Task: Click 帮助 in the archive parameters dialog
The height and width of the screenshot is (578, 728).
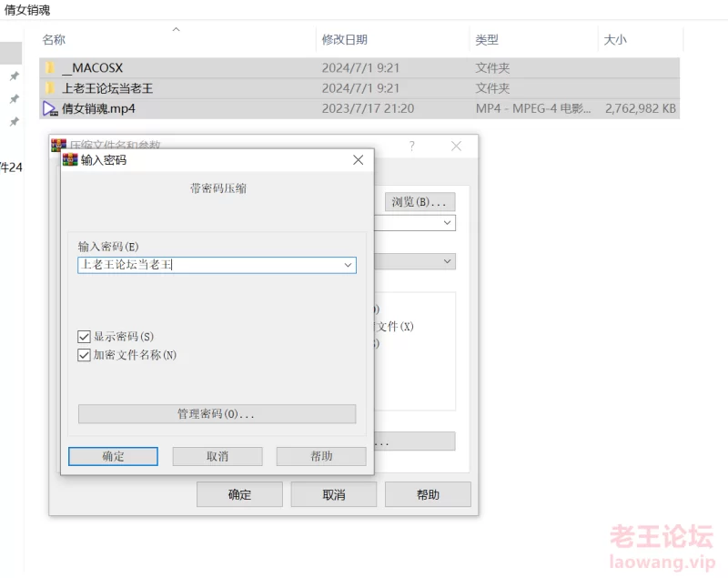Action: pyautogui.click(x=428, y=494)
